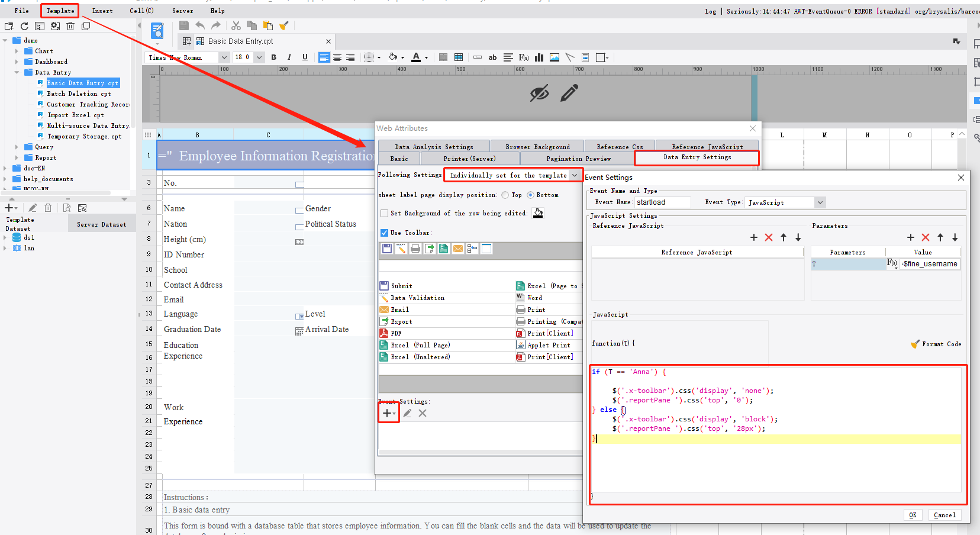Insert an image using the picture icon
The width and height of the screenshot is (980, 535).
tap(554, 57)
